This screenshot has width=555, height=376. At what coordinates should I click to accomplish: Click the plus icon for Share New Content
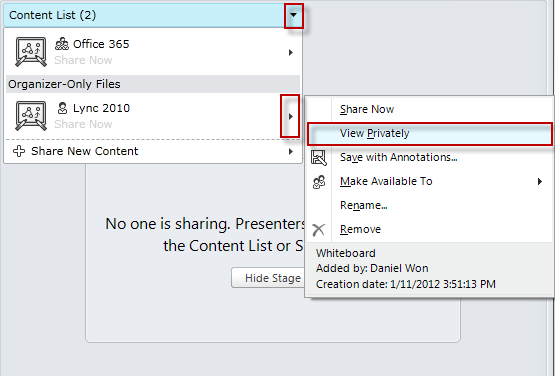pyautogui.click(x=19, y=151)
